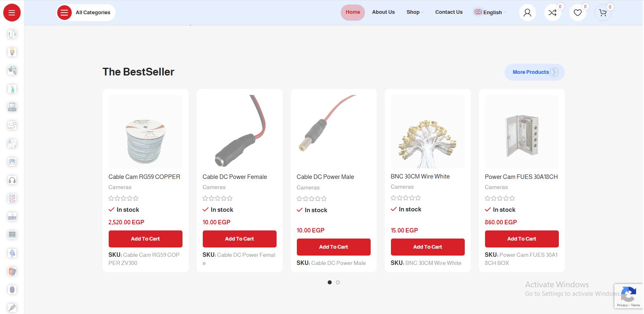Select the mouse category icon in sidebar
Screen dimensions: 644x314
point(12,290)
